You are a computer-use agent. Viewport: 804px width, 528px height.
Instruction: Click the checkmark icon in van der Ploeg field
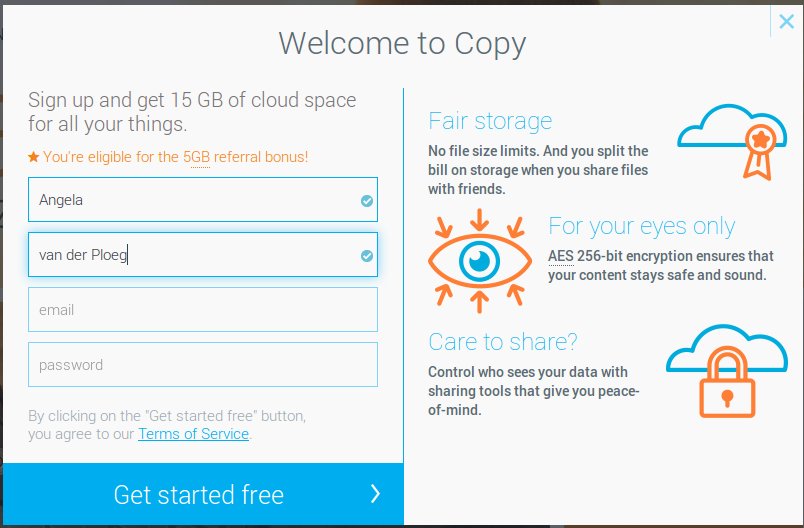pyautogui.click(x=367, y=256)
